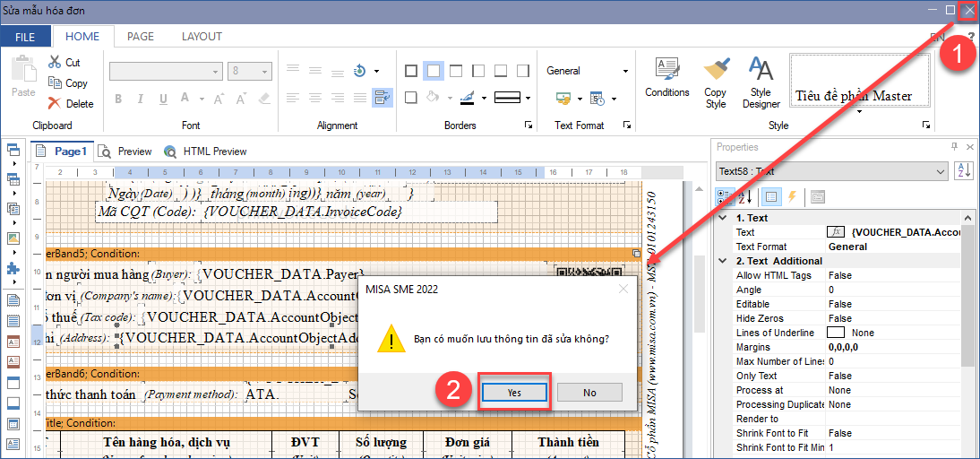Image resolution: width=980 pixels, height=459 pixels.
Task: Click the text rotation angle icon
Action: 360,71
